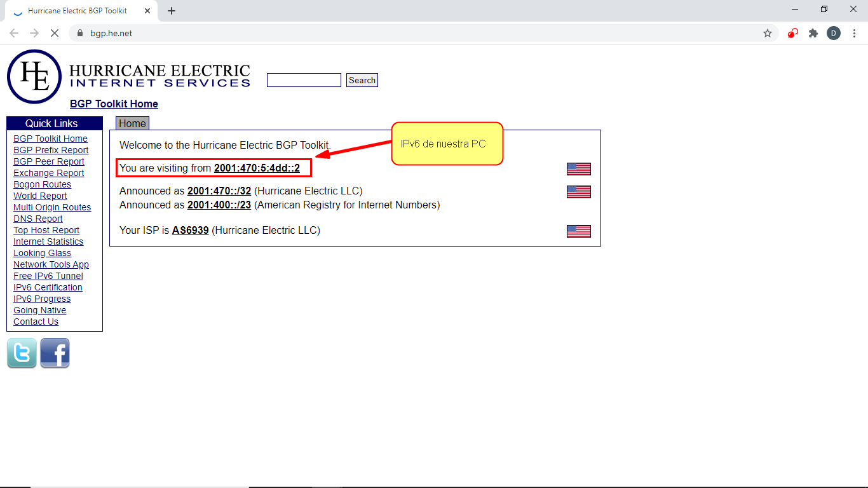Open BGP Toolkit Home heading link

click(114, 104)
